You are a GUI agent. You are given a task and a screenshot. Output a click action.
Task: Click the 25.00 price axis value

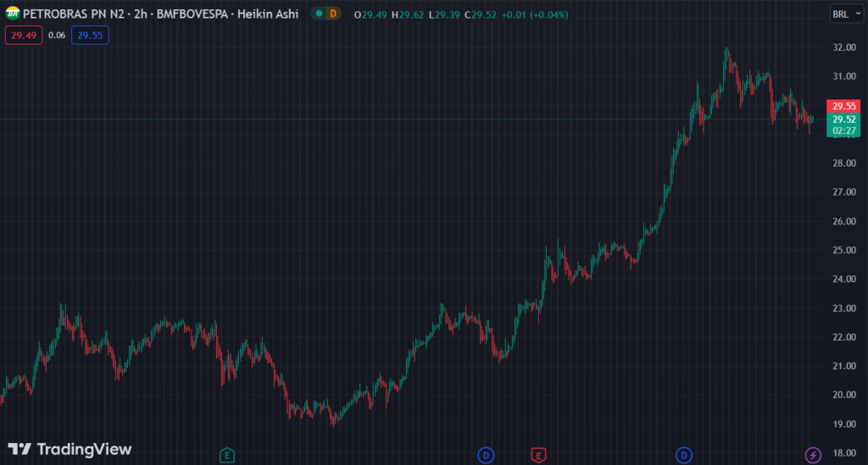click(844, 250)
